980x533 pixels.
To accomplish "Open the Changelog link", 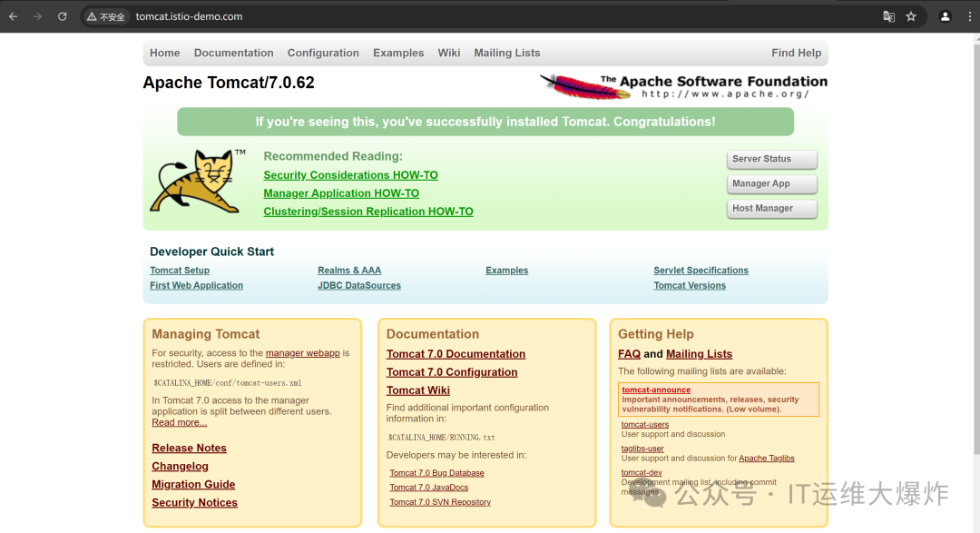I will (180, 466).
